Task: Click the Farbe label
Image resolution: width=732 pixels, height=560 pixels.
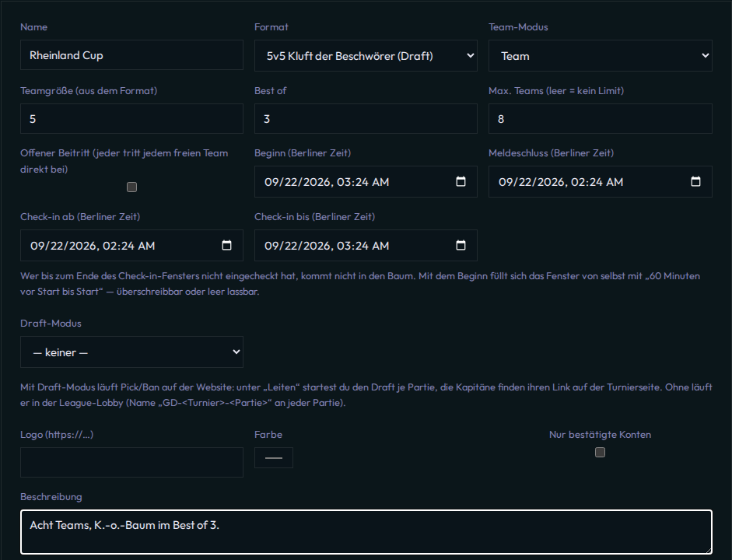Action: pyautogui.click(x=268, y=435)
